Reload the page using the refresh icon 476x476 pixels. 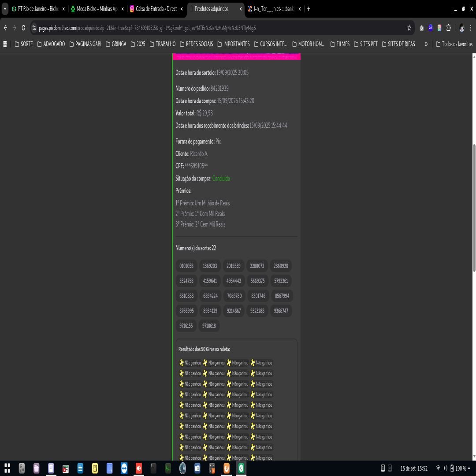coord(23,28)
